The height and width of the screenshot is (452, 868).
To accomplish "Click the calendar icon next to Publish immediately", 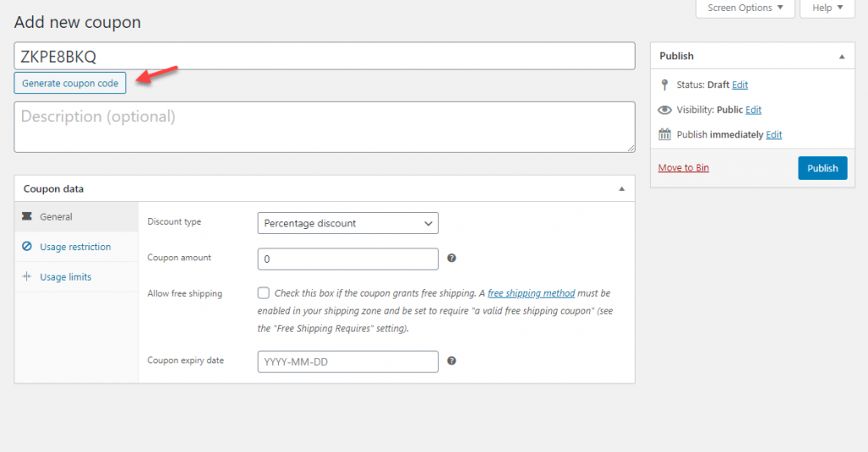I will coord(665,135).
